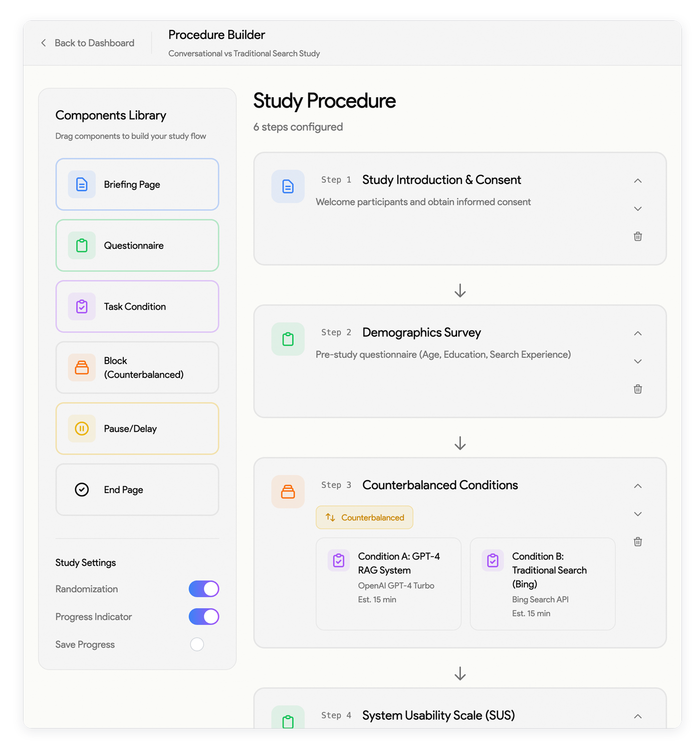Image resolution: width=700 pixels, height=754 pixels.
Task: Move Demographics Survey step up with chevron
Action: coord(638,333)
